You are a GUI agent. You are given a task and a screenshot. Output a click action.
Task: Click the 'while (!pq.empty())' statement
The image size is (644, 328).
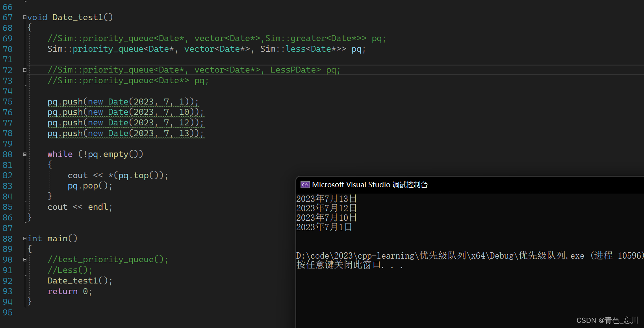click(95, 154)
